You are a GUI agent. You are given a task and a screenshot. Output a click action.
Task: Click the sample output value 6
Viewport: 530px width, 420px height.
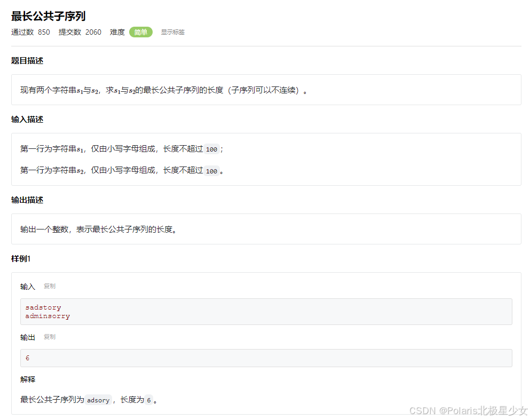point(27,358)
